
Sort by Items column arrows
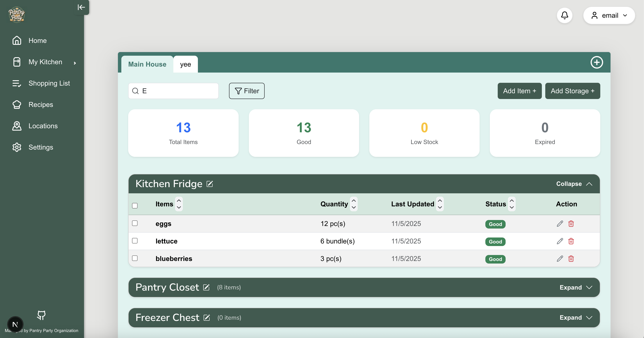coord(179,204)
